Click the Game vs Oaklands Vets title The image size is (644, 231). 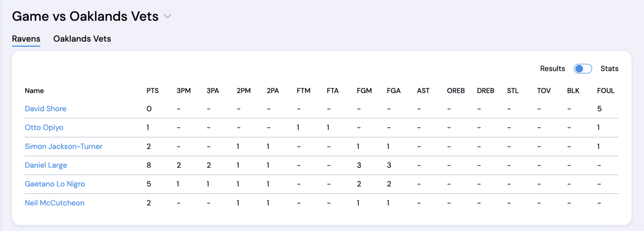(85, 17)
